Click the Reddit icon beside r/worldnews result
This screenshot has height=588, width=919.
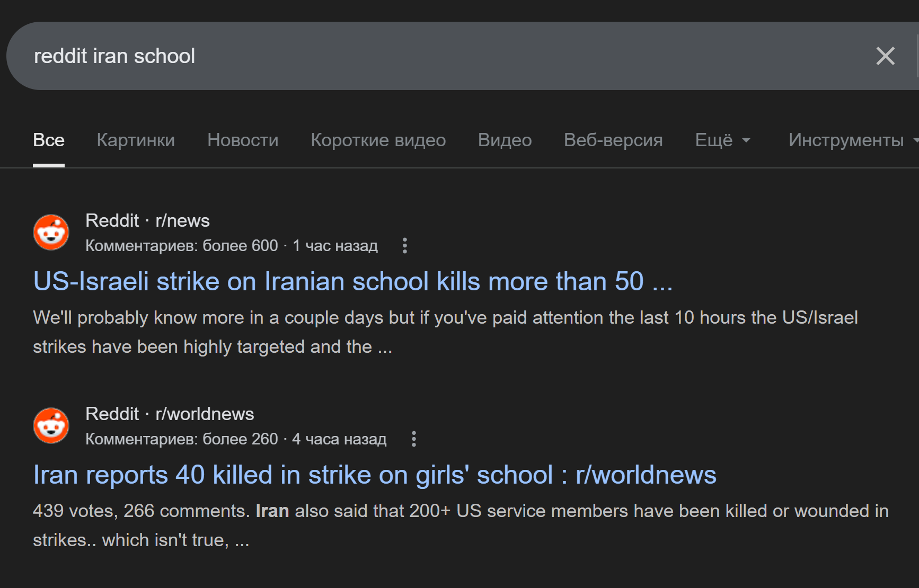pyautogui.click(x=51, y=425)
